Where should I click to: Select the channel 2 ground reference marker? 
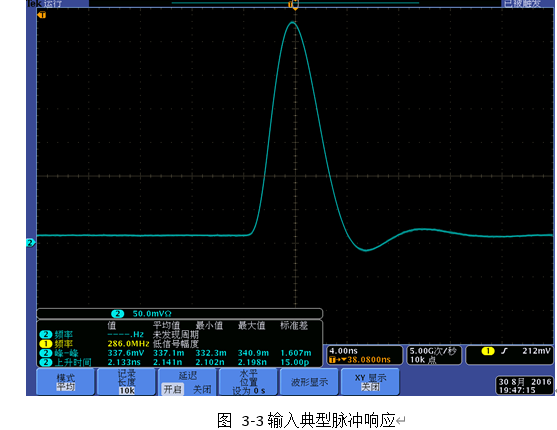pos(31,243)
